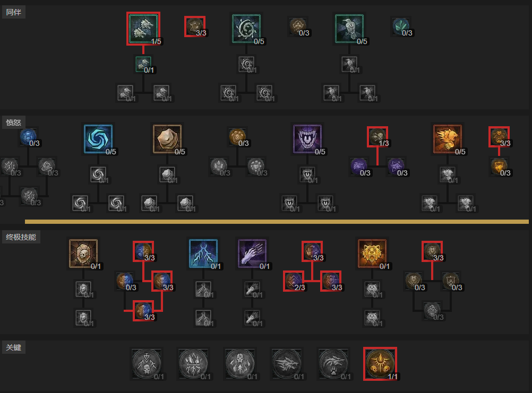Image resolution: width=532 pixels, height=393 pixels.
Task: Select the 1/3 passive node in wrath row
Action: (x=377, y=136)
